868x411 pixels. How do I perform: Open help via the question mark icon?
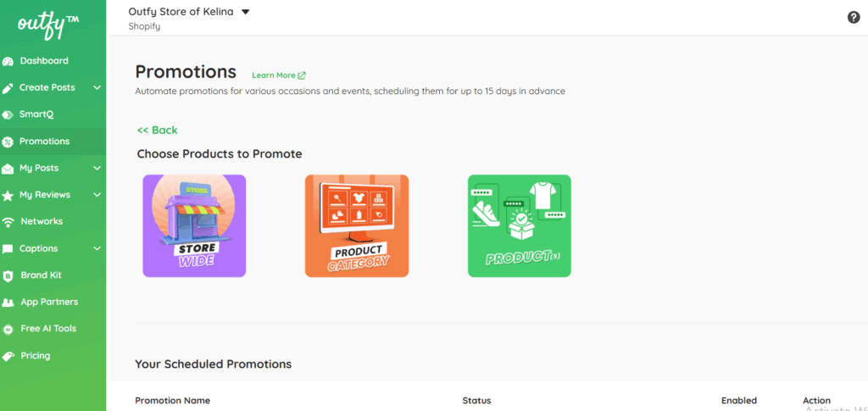coord(854,18)
